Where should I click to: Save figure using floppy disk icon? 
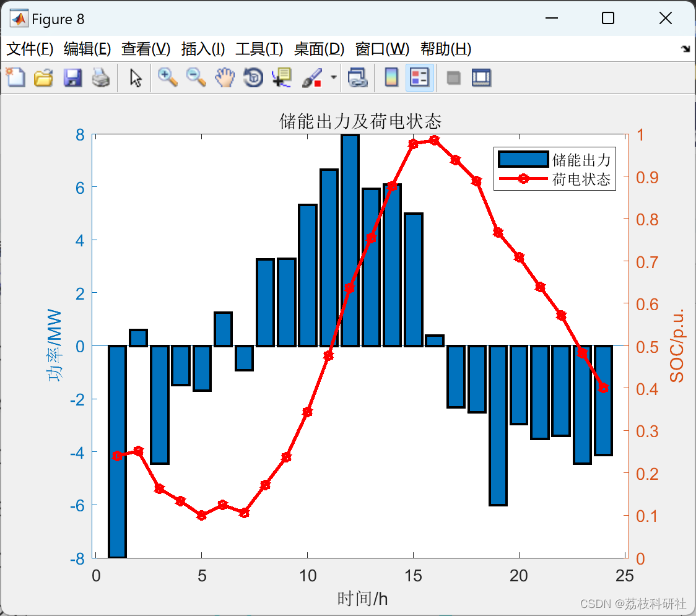[72, 77]
